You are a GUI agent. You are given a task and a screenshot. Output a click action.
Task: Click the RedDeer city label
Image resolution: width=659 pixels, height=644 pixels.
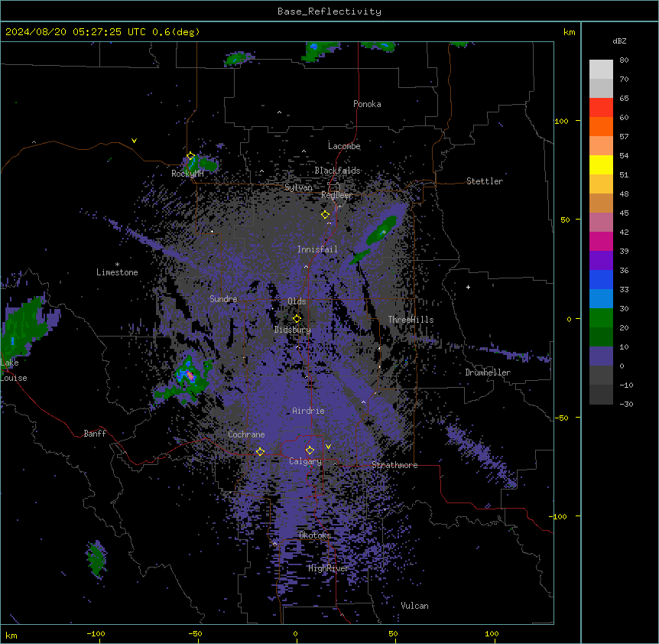(336, 195)
